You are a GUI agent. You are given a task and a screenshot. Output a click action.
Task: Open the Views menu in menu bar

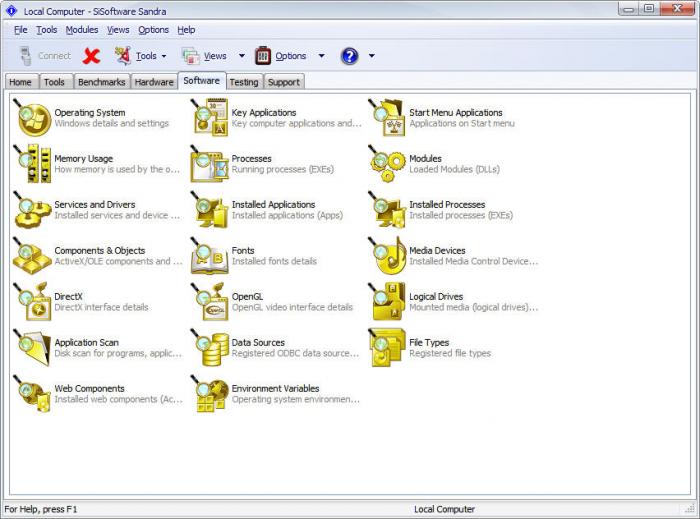118,30
